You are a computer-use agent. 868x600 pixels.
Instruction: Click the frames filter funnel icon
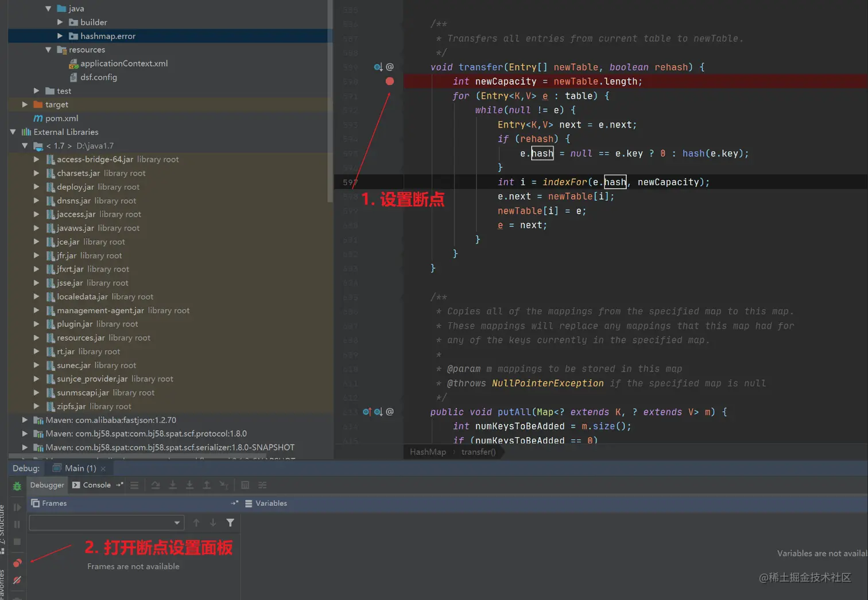point(230,523)
